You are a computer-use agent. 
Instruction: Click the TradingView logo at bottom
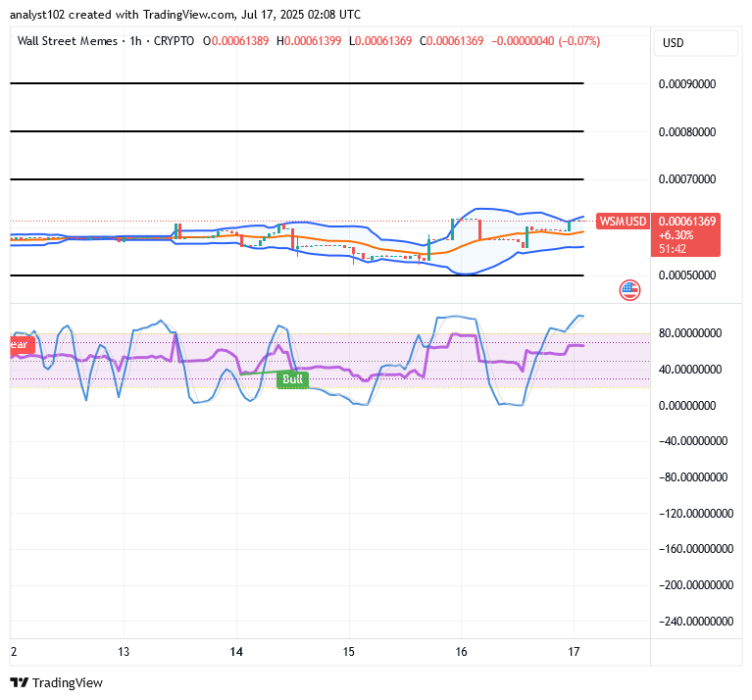(56, 682)
